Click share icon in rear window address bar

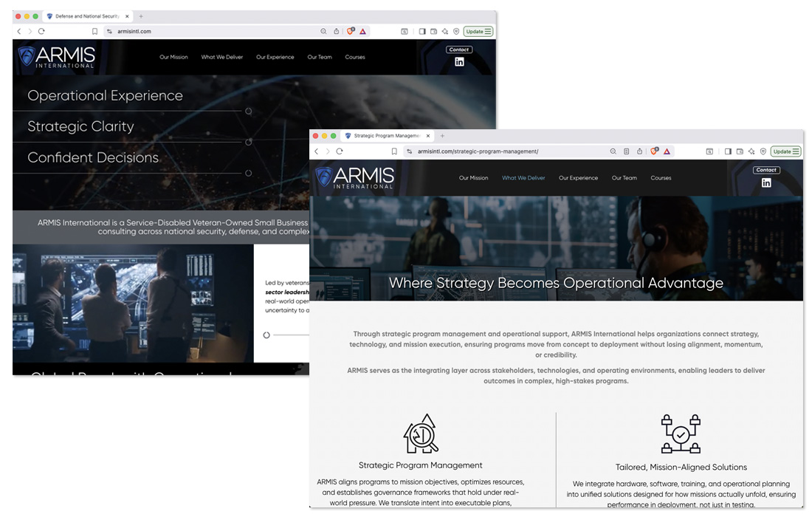click(336, 31)
